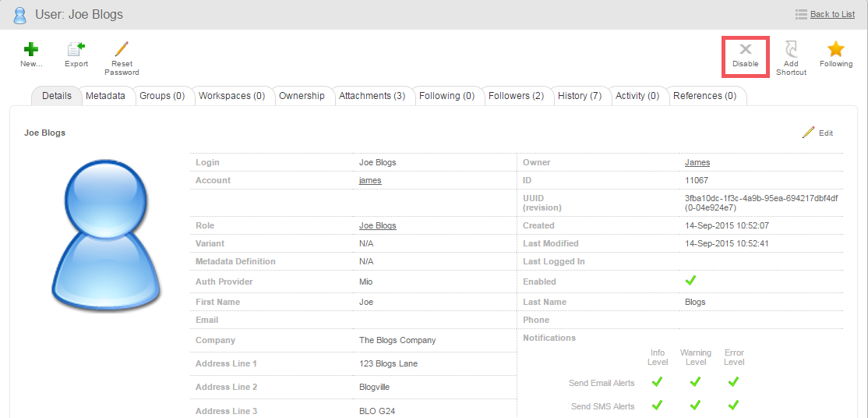Open the History (7) tab
Viewport: 868px width, 418px height.
click(x=579, y=96)
